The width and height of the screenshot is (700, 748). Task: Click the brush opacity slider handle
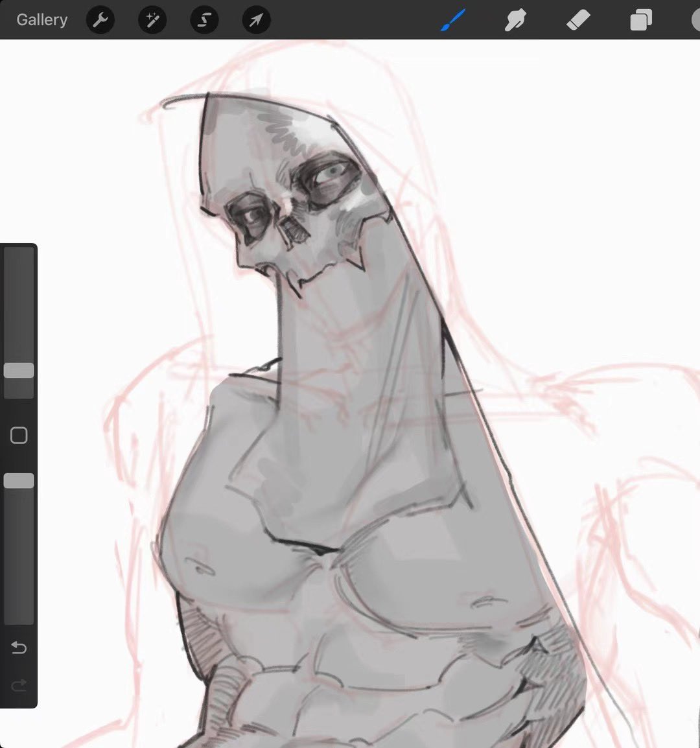pyautogui.click(x=19, y=480)
